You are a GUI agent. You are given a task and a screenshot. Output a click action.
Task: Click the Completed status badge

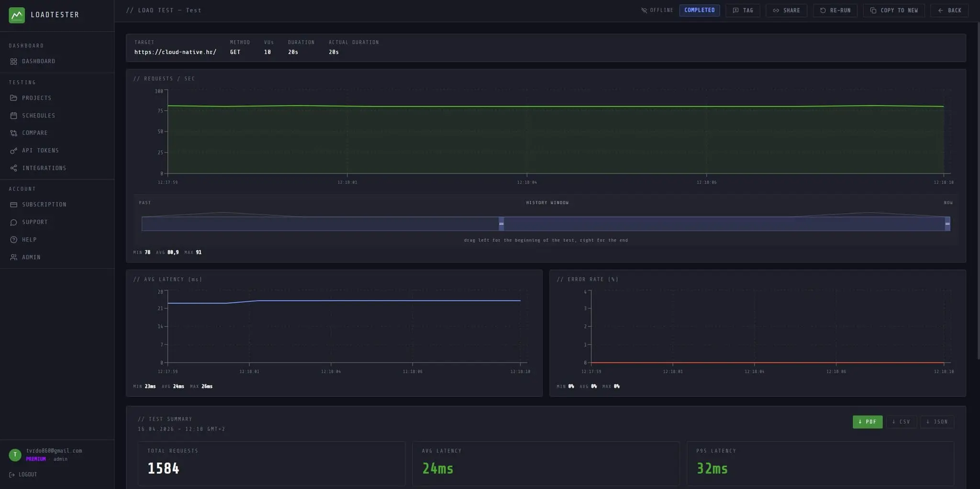(700, 11)
